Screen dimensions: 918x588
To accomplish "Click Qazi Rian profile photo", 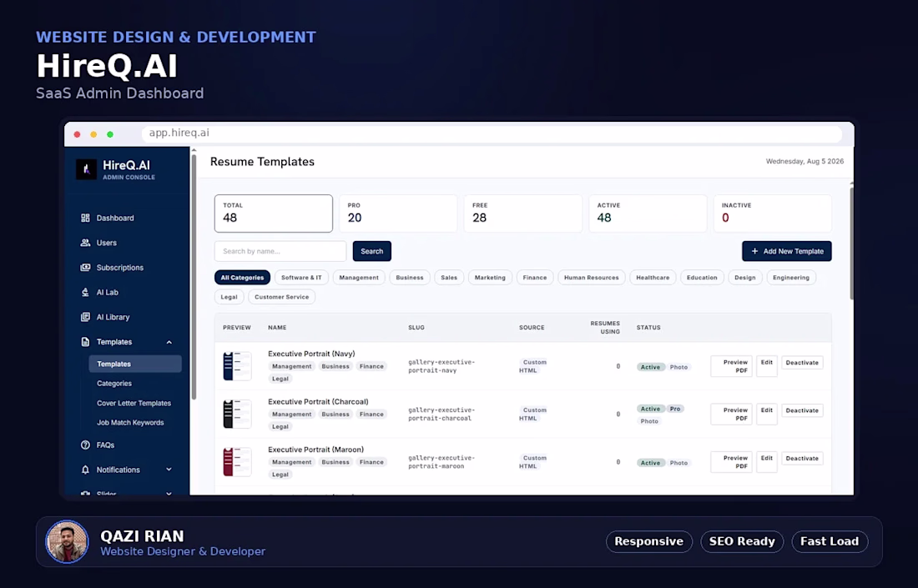I will pyautogui.click(x=68, y=542).
